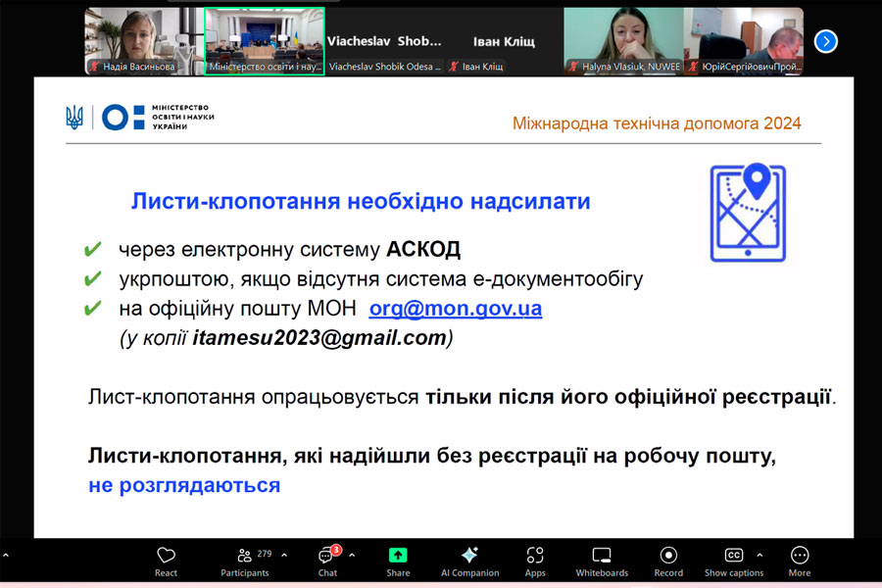This screenshot has width=882, height=588.
Task: Open the Chat panel
Action: click(326, 561)
